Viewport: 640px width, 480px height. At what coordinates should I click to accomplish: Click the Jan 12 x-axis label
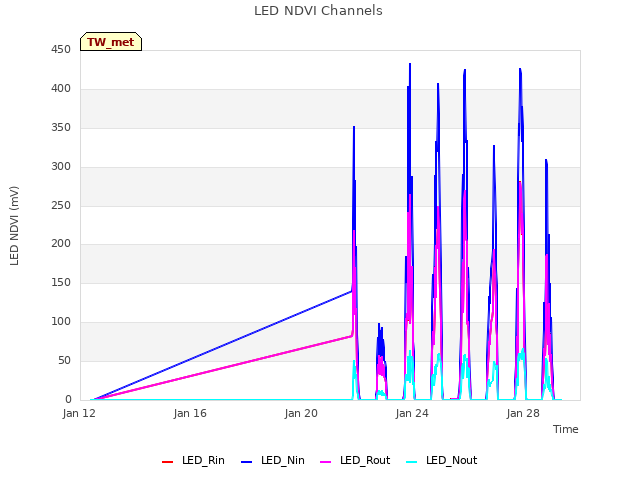[79, 413]
